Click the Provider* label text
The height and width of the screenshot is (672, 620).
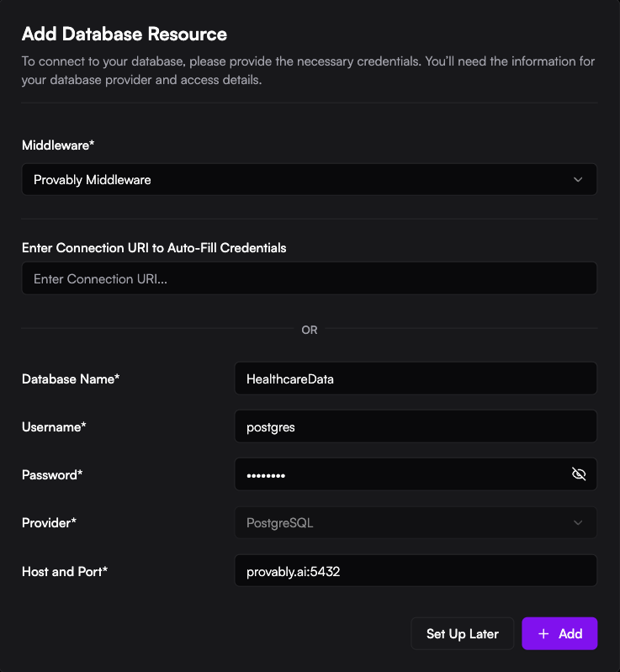click(49, 523)
